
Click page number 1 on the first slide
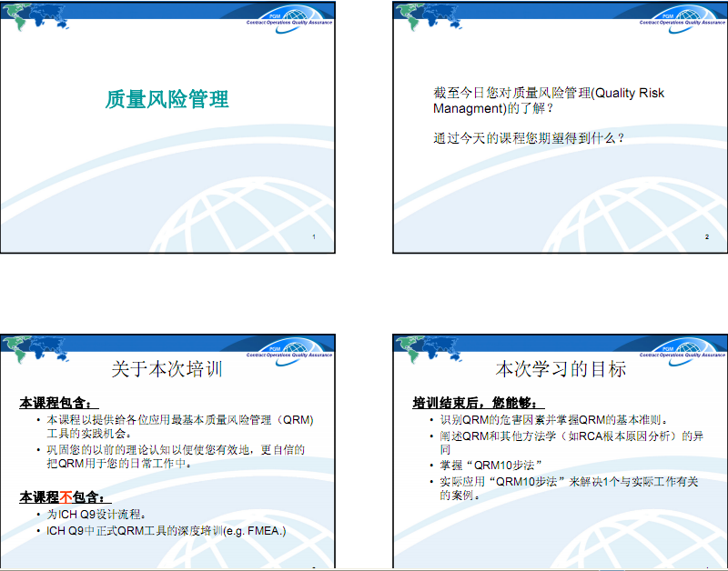[314, 237]
